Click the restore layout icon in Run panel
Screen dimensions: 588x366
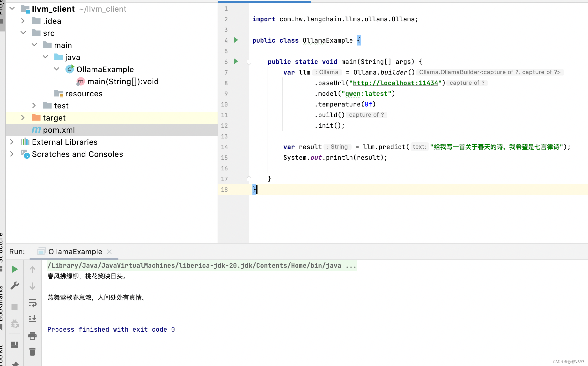coord(15,345)
